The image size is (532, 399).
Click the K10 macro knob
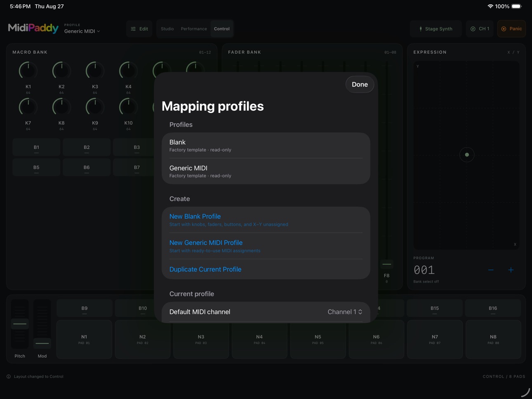[x=128, y=107]
